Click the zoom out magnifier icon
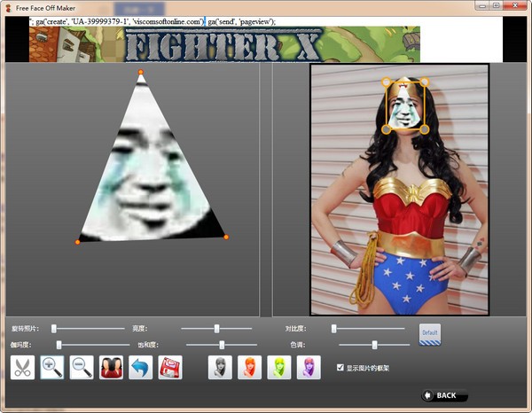The width and height of the screenshot is (532, 413). click(82, 368)
